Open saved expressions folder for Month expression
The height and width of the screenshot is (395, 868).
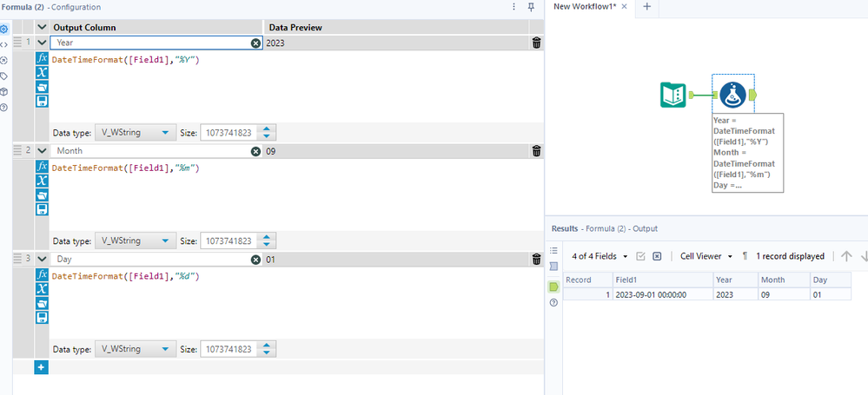[x=42, y=194]
